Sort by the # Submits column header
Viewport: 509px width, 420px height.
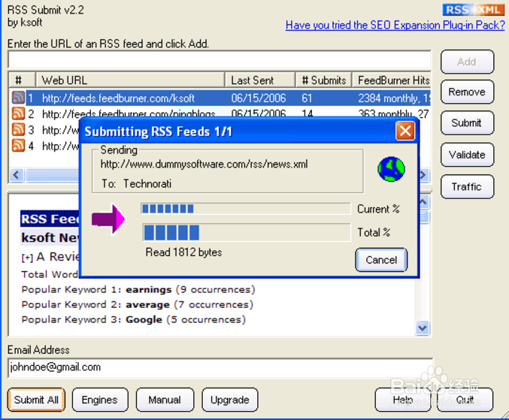pyautogui.click(x=323, y=80)
